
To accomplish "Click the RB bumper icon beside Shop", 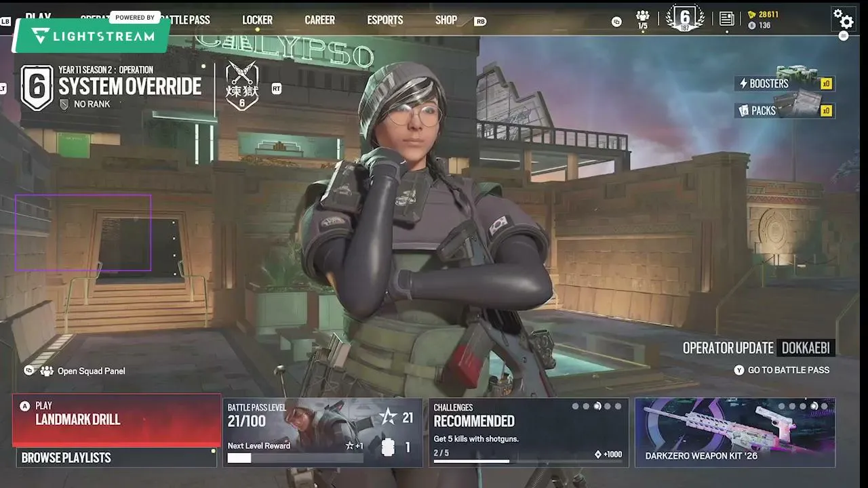I will pos(480,22).
